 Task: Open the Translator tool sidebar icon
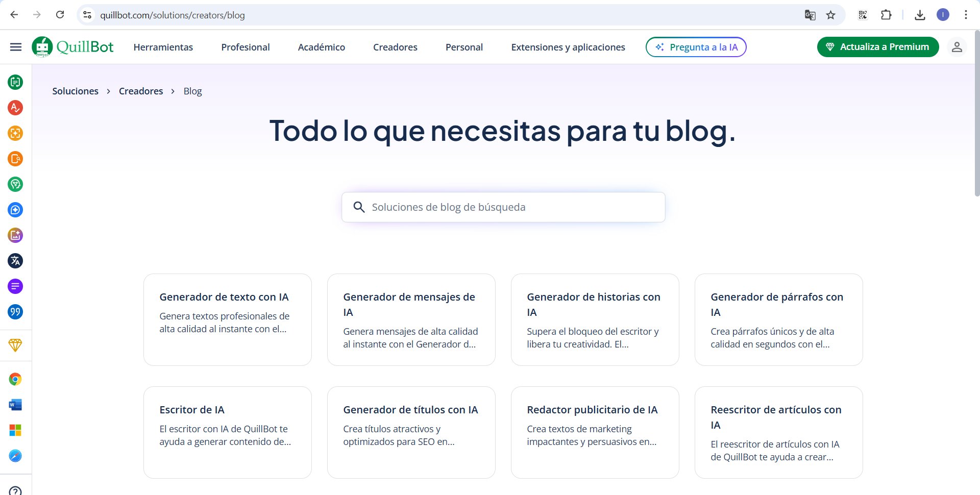tap(15, 261)
